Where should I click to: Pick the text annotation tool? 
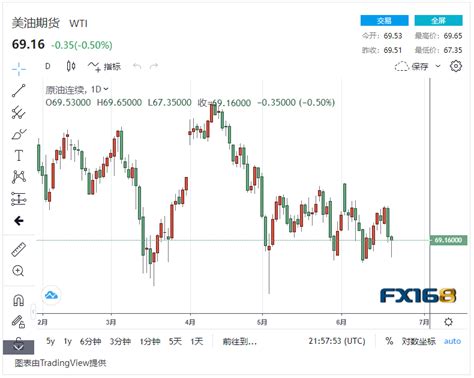(x=19, y=156)
